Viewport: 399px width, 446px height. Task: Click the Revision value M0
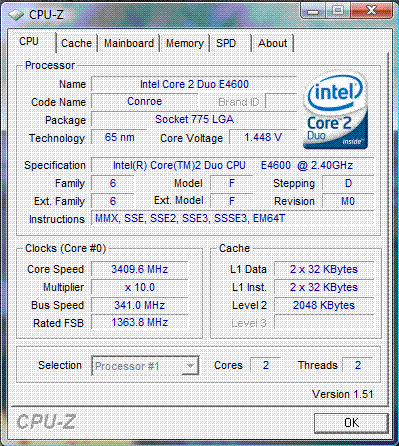point(348,201)
